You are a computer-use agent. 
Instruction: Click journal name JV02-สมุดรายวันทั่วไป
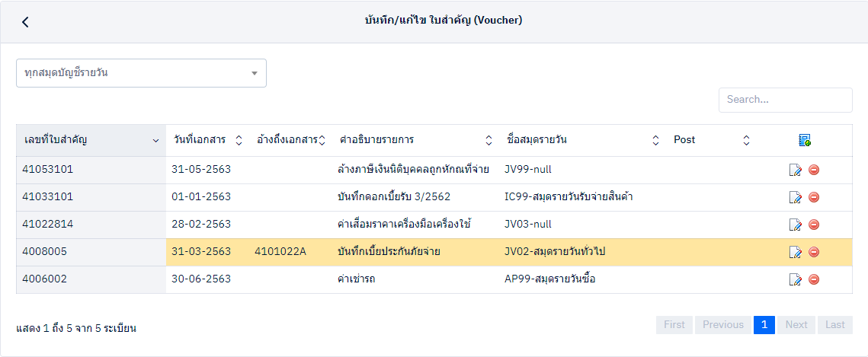(555, 252)
